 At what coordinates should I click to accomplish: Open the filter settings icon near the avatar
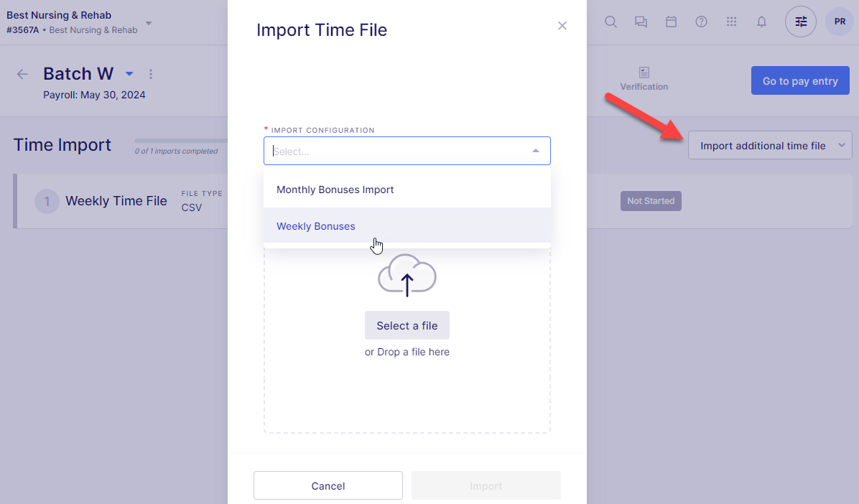tap(800, 22)
